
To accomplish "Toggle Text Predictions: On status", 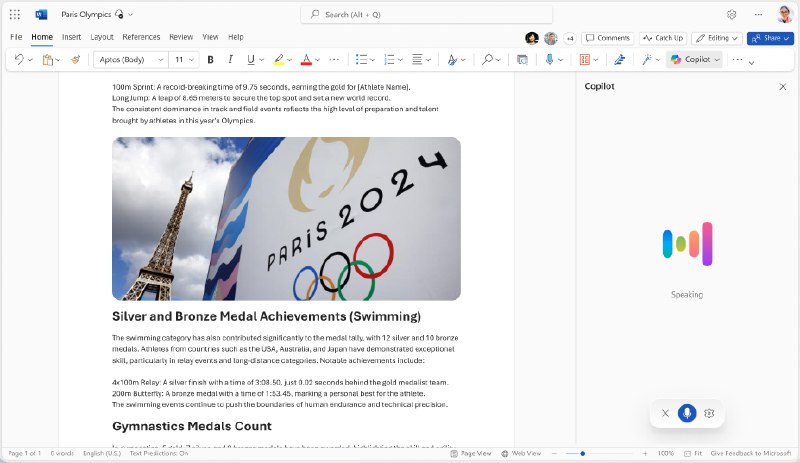I will (159, 453).
